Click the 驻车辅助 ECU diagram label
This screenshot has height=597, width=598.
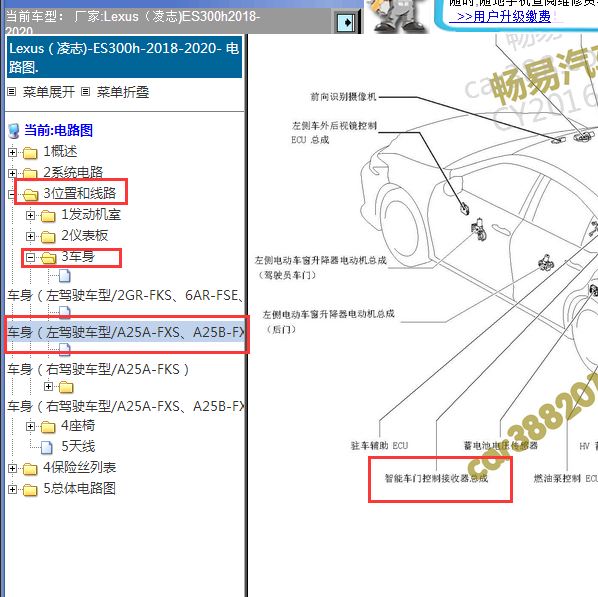[379, 446]
